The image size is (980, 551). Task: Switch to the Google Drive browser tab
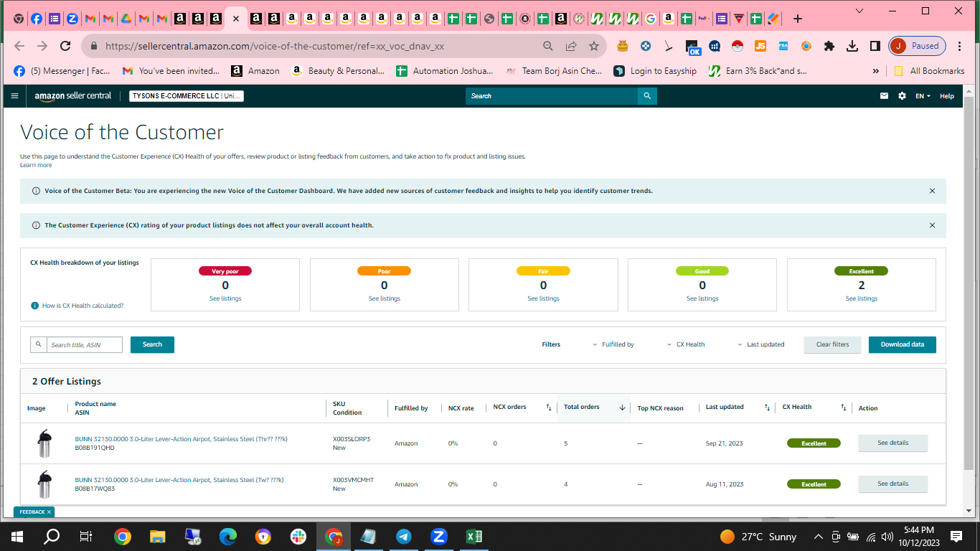tap(126, 19)
